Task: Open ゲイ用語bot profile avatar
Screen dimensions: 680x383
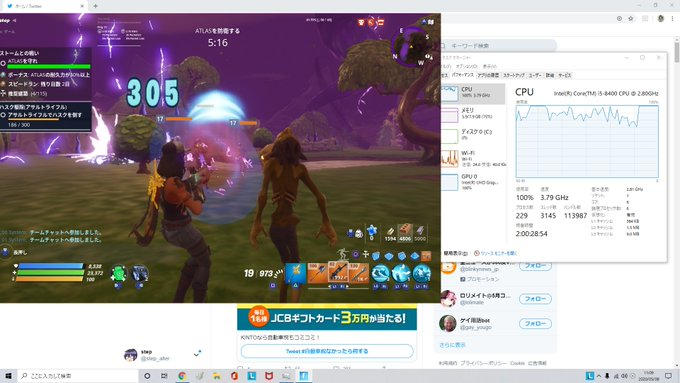Action: [x=448, y=324]
